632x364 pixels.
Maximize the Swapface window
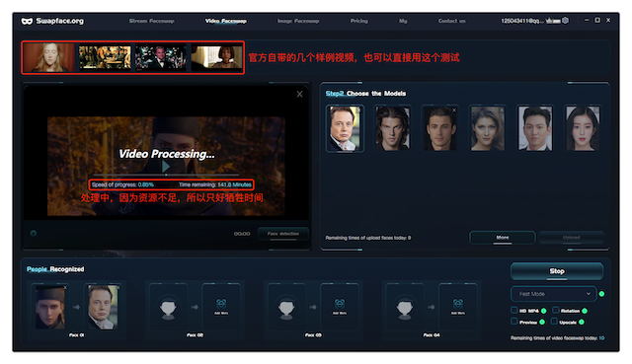pos(597,20)
